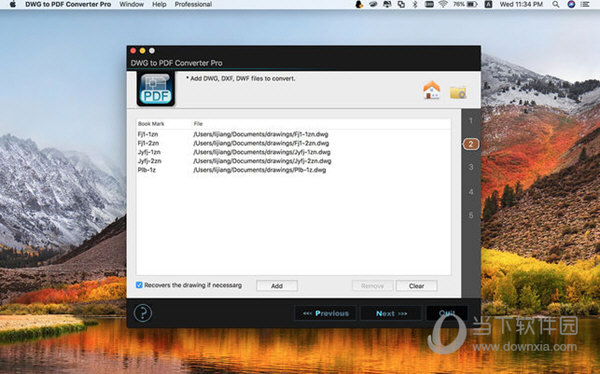This screenshot has width=600, height=374.
Task: Go to step 1 in sidebar
Action: [x=471, y=121]
